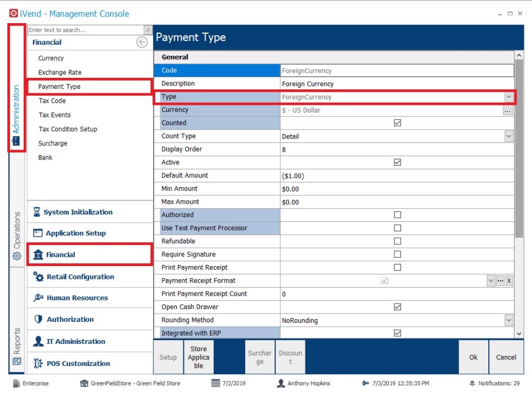
Task: Open Surcharge menu entry
Action: coord(52,144)
